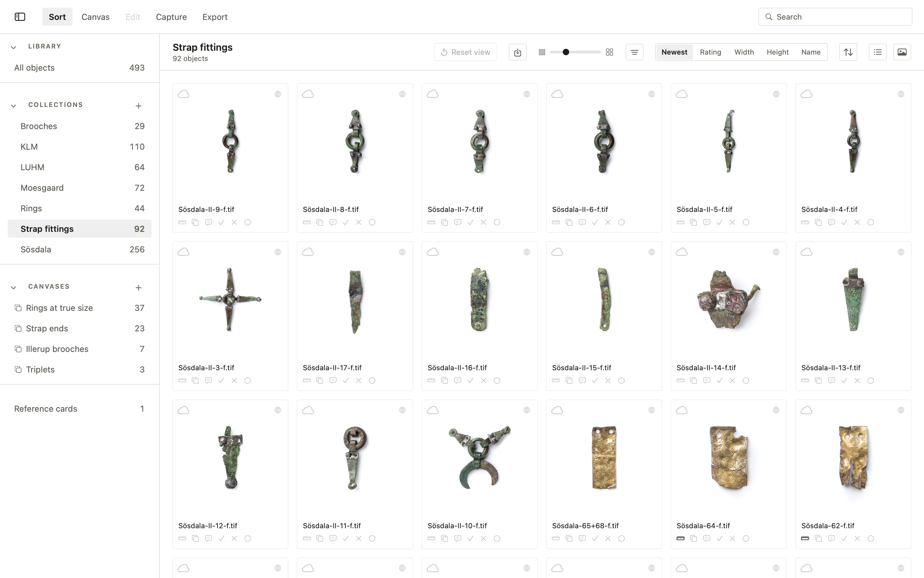Mark Sösdala-II-9-f.tif with checkmark
Screen dimensions: 924x578
[x=221, y=223]
